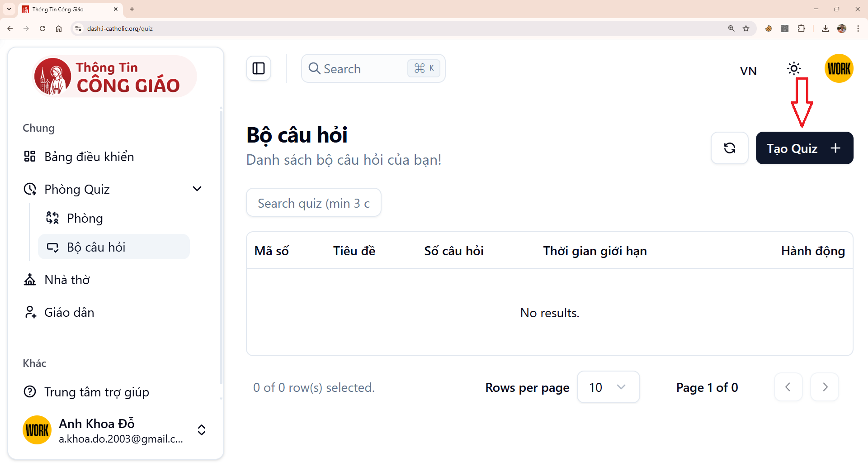Open the Trung tâm trợ giúp help icon
Viewport: 868px width, 467px height.
click(30, 391)
